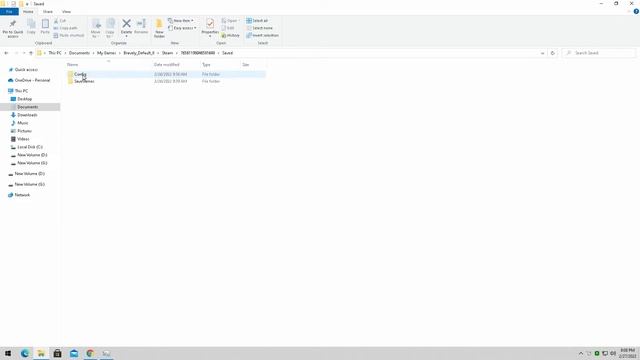Screen dimensions: 640x360
Task: Click the Paste ribbon button
Action: (x=45, y=27)
